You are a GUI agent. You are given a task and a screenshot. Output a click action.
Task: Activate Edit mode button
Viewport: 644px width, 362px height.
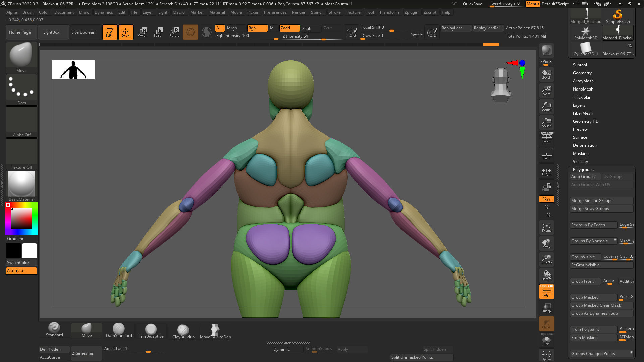click(x=110, y=32)
